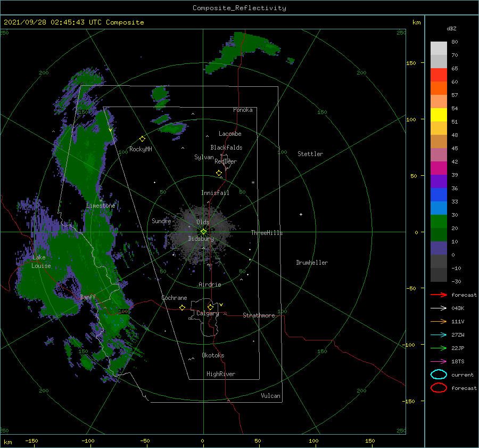
Task: Click the yellow diamond marker under Cochrane
Action: [182, 307]
